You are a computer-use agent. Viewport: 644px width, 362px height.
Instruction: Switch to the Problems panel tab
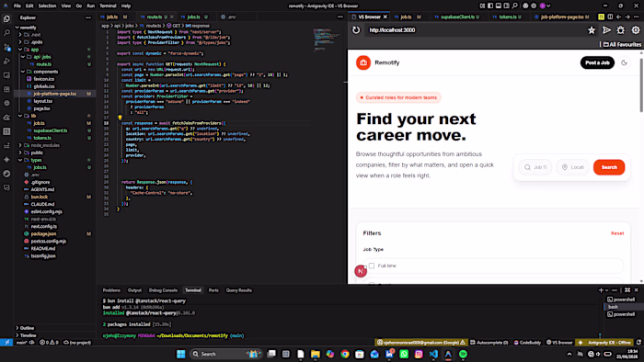pos(111,290)
